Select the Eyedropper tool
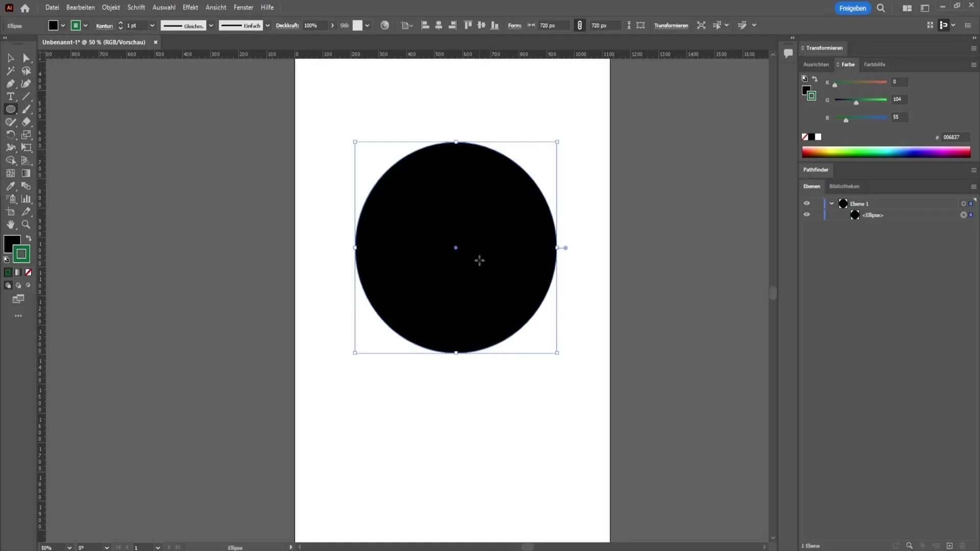Viewport: 980px width, 551px height. (x=10, y=186)
